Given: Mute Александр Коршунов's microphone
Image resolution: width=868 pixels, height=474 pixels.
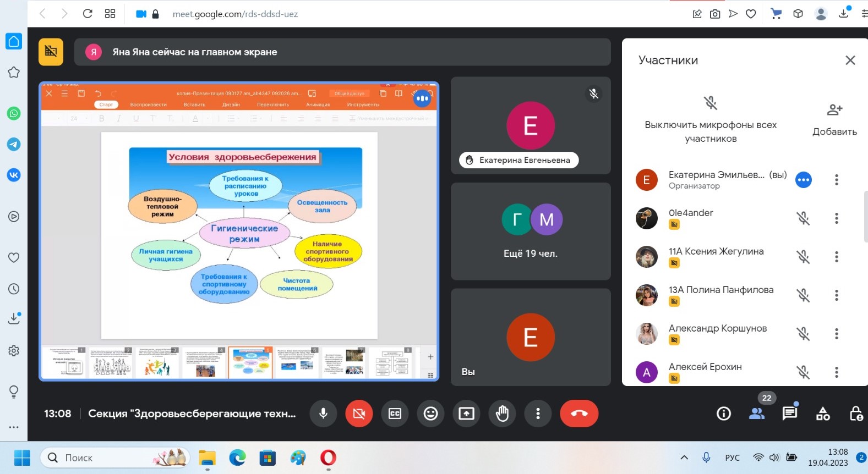Looking at the screenshot, I should click(804, 334).
